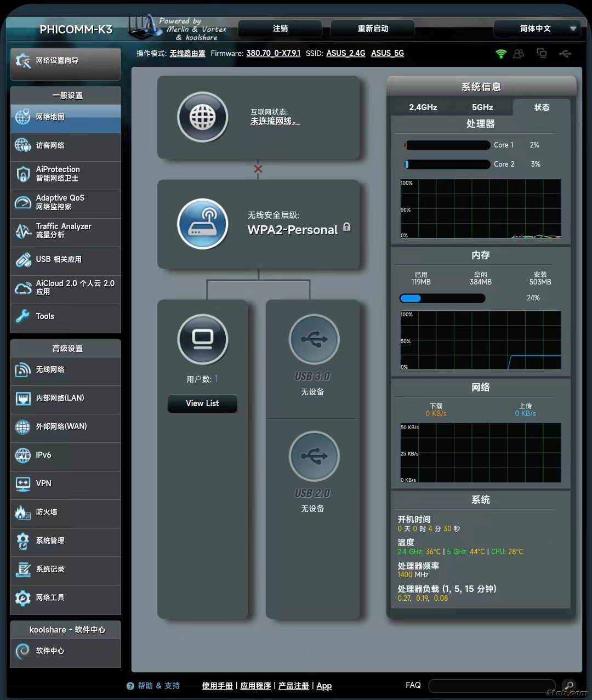Click the View List button
Viewport: 592px width, 700px height.
(202, 403)
